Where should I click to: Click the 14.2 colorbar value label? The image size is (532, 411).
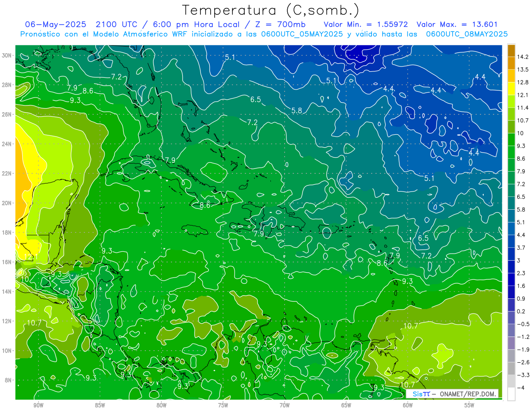click(x=523, y=57)
